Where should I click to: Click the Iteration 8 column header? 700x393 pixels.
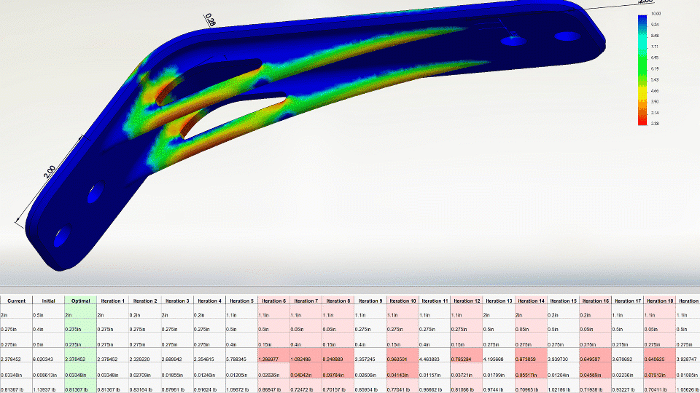click(x=338, y=301)
